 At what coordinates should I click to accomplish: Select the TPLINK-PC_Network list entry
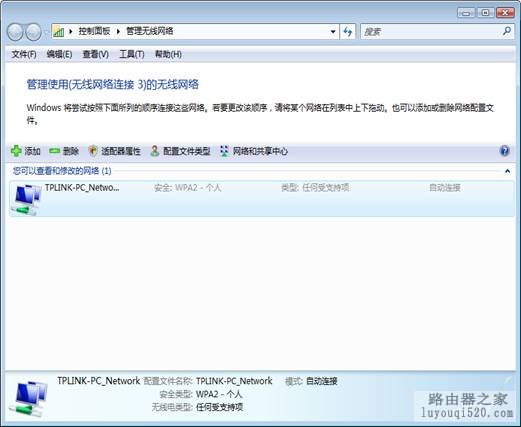pos(261,199)
